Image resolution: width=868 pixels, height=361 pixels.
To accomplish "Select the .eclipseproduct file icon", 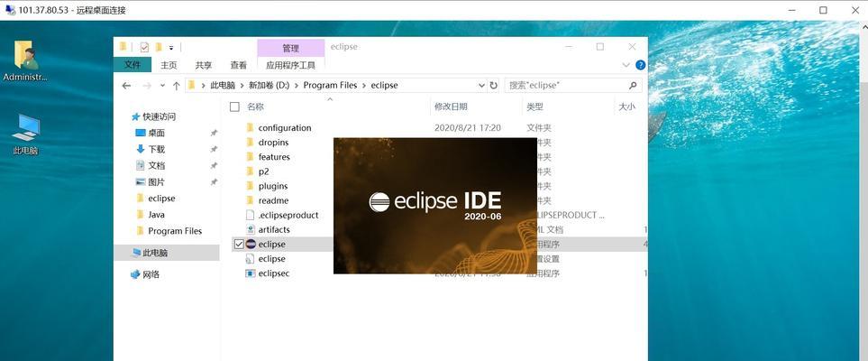I will point(250,215).
